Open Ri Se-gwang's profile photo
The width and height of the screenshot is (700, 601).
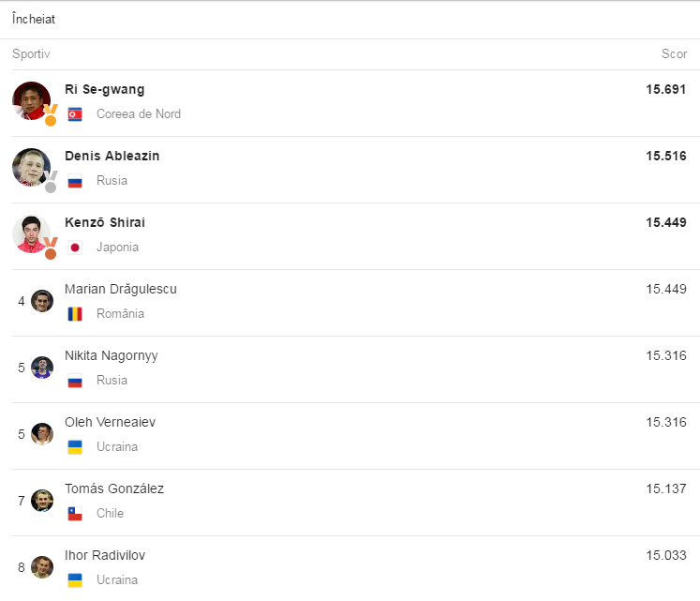pyautogui.click(x=31, y=100)
